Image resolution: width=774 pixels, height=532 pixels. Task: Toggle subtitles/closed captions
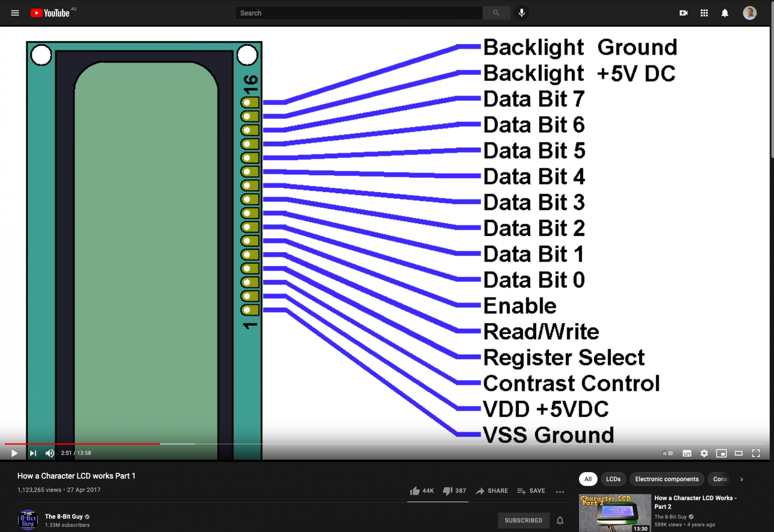point(687,453)
